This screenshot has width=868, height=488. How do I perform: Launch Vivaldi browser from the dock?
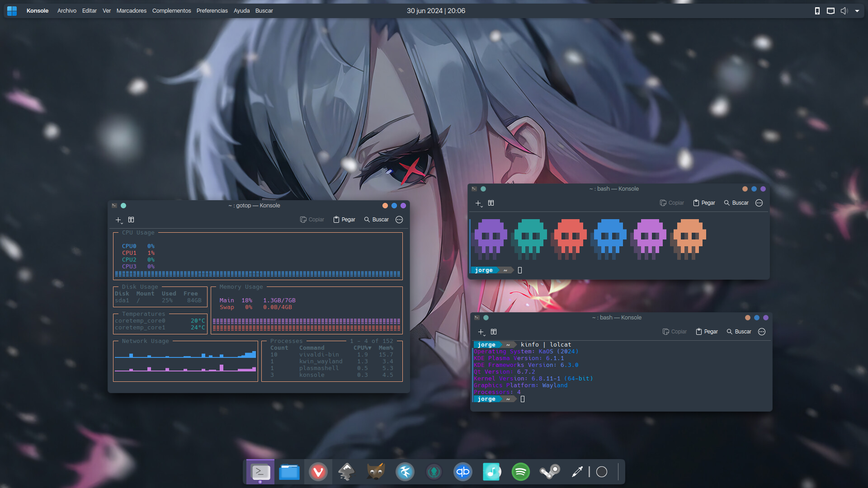point(318,472)
